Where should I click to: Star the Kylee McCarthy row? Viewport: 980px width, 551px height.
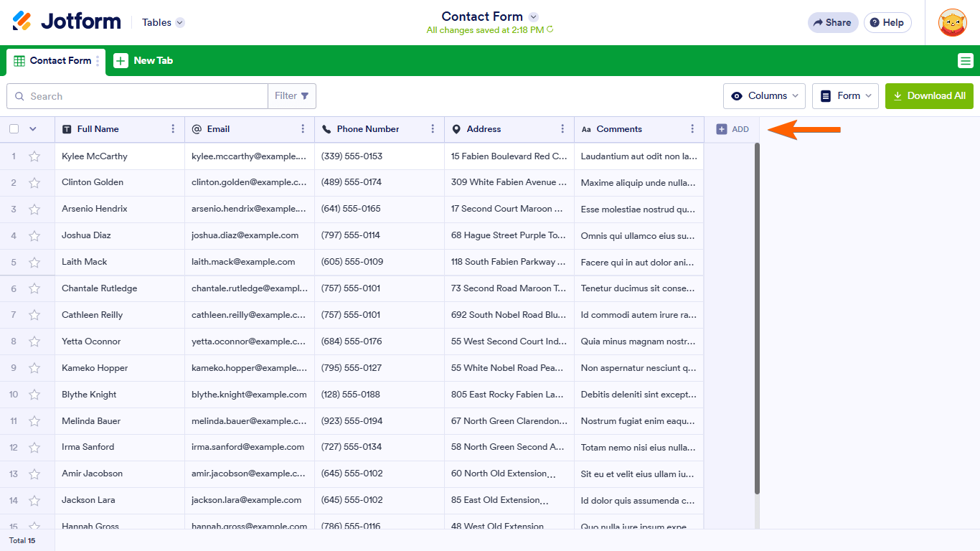[x=34, y=156]
